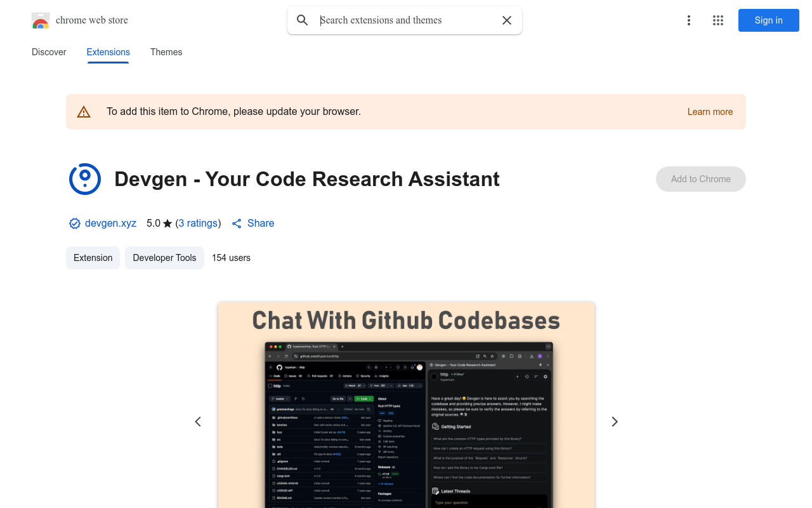This screenshot has height=508, width=812.
Task: Click the 154 users text
Action: pos(231,258)
